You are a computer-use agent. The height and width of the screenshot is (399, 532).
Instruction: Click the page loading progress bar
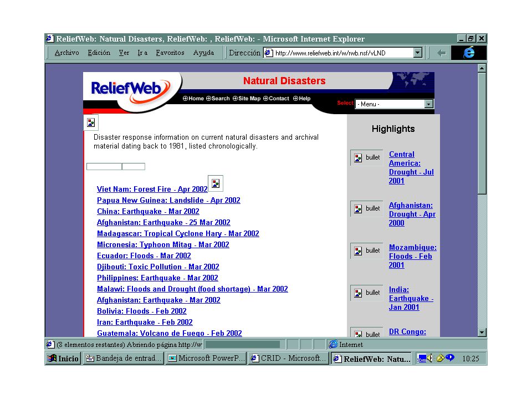click(x=243, y=344)
